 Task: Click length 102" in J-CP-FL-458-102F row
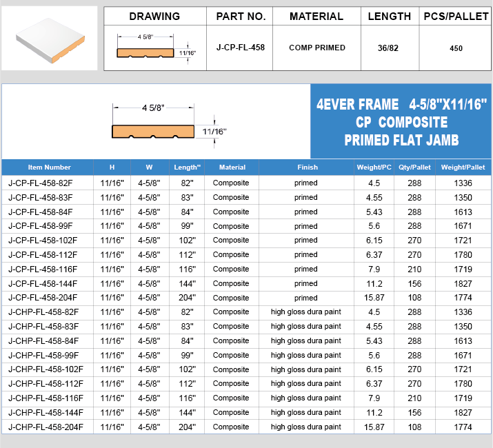pos(187,241)
